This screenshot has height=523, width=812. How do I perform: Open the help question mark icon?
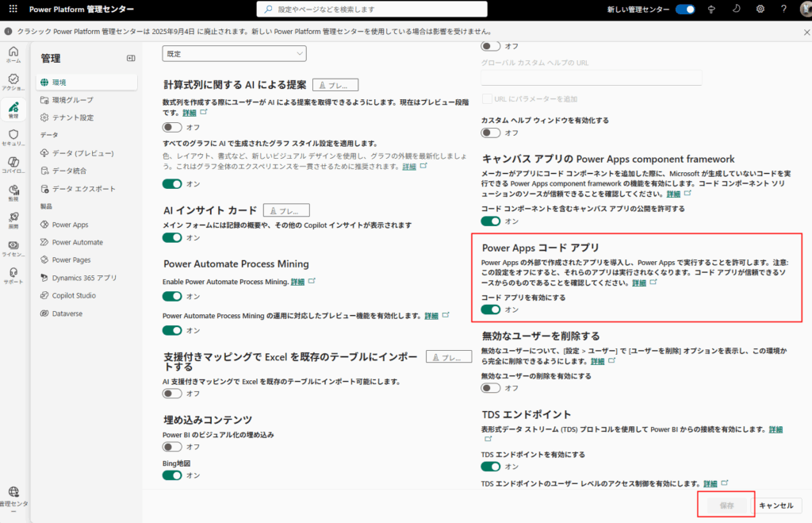click(x=783, y=9)
